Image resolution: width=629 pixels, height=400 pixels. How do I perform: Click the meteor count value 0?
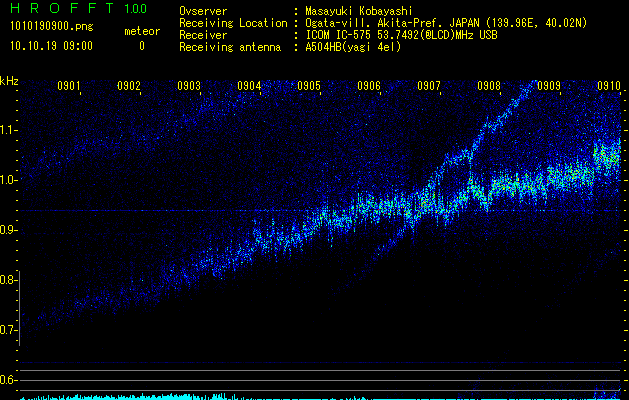142,46
